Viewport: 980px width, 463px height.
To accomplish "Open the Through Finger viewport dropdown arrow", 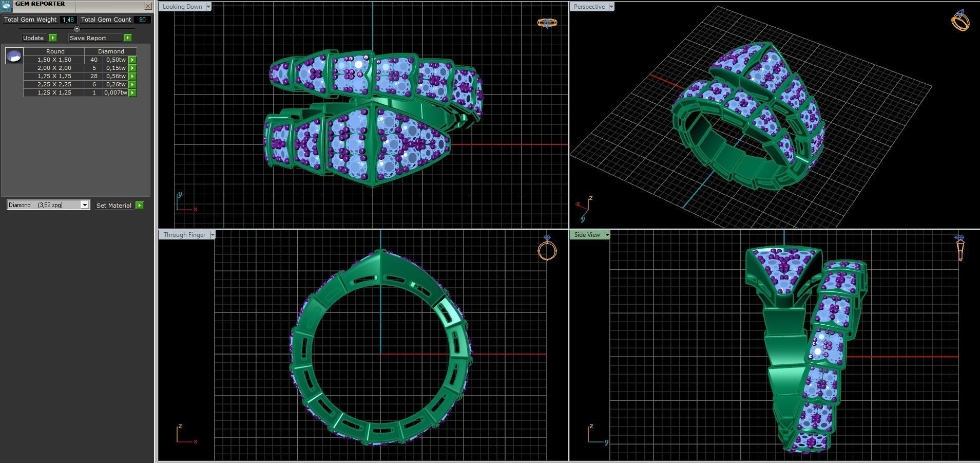I will click(213, 235).
